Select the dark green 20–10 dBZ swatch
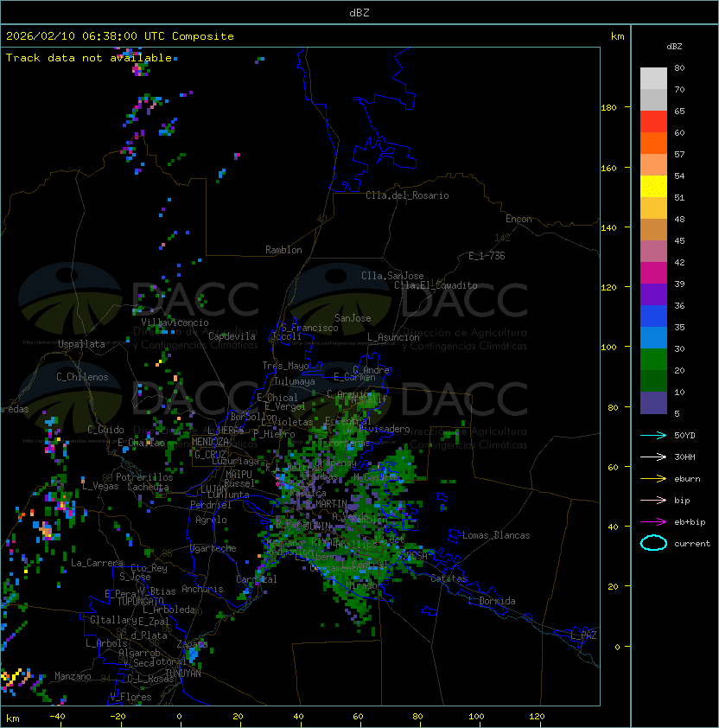This screenshot has height=728, width=719. point(653,381)
